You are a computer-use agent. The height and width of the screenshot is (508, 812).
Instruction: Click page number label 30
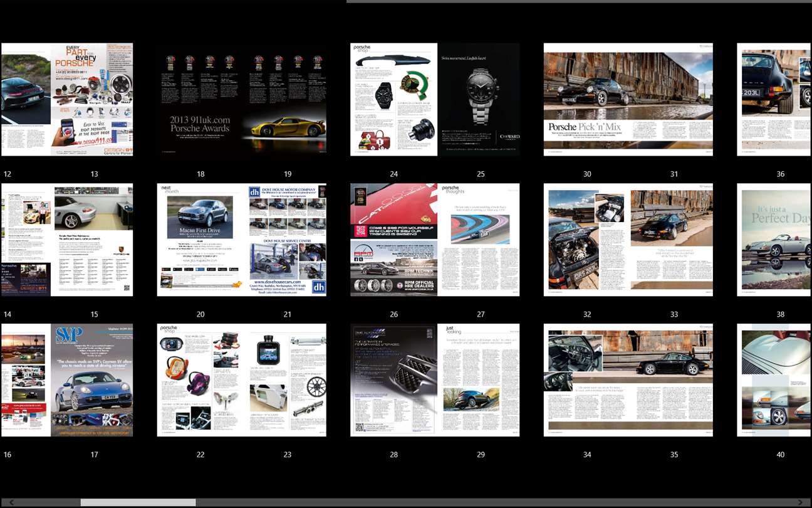point(587,174)
